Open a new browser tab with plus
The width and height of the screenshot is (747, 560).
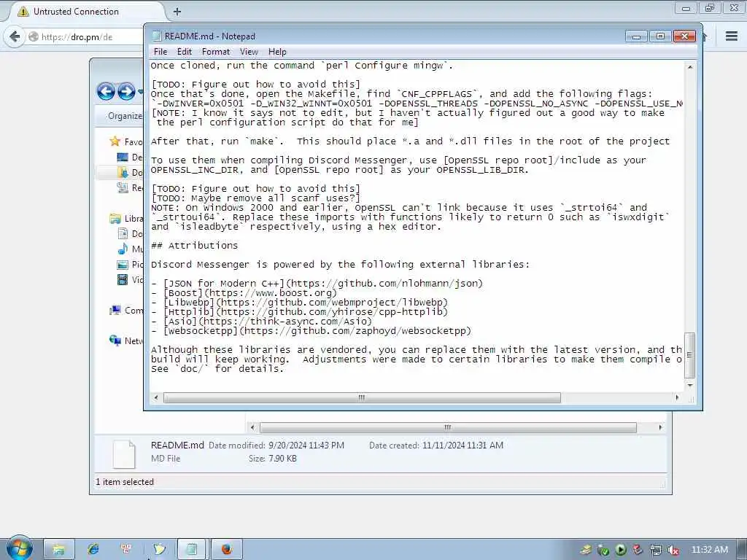[x=177, y=12]
